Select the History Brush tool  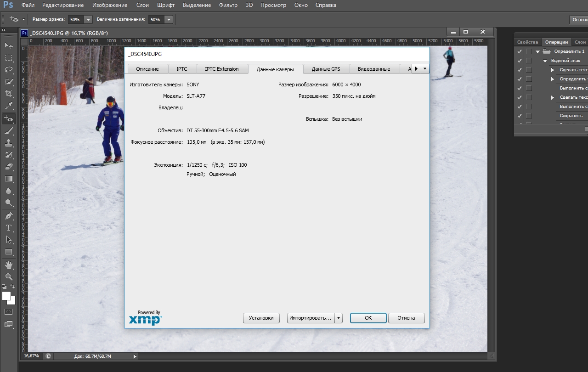(x=9, y=155)
